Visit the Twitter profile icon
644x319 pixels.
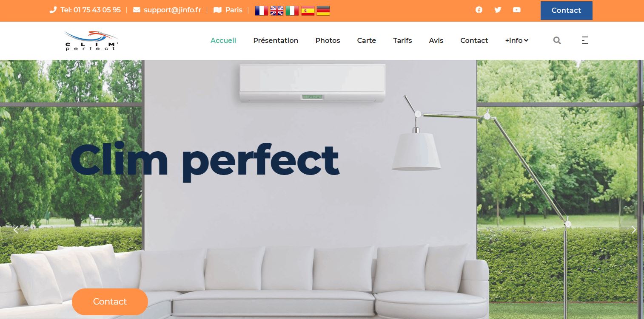pyautogui.click(x=498, y=10)
